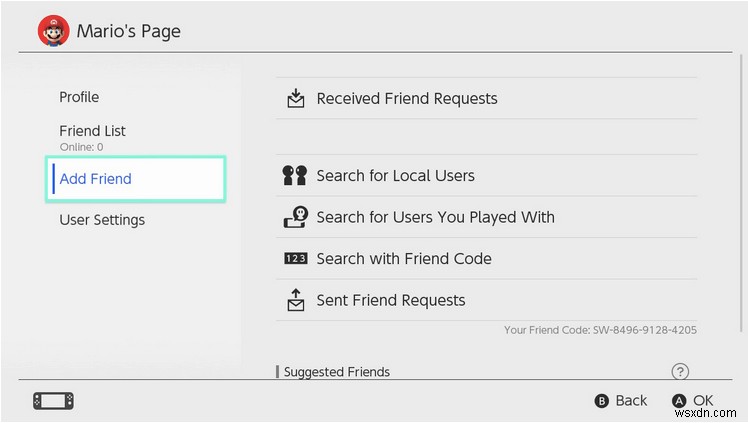The image size is (748, 423).
Task: Open Received Friend Requests
Action: pyautogui.click(x=406, y=98)
